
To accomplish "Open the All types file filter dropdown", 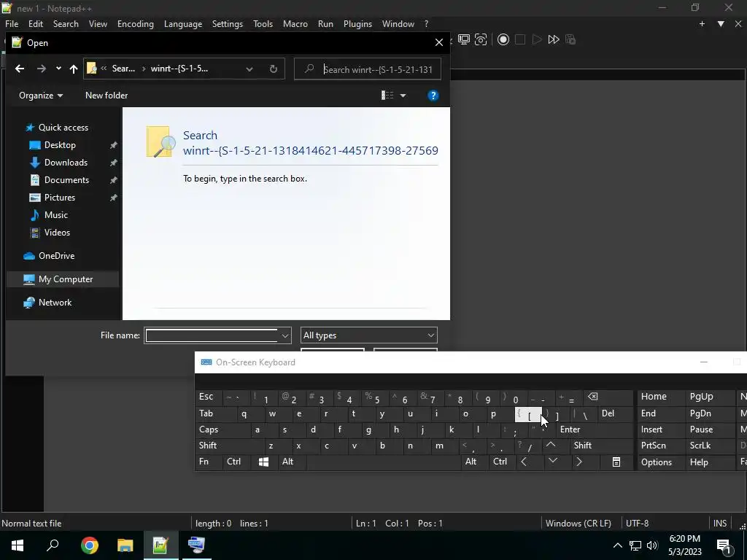I will 368,335.
